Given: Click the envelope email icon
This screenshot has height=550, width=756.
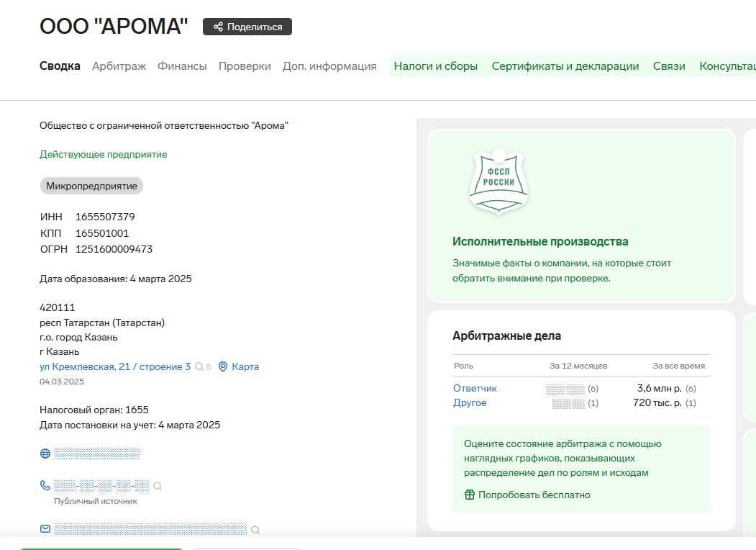Looking at the screenshot, I should (45, 529).
